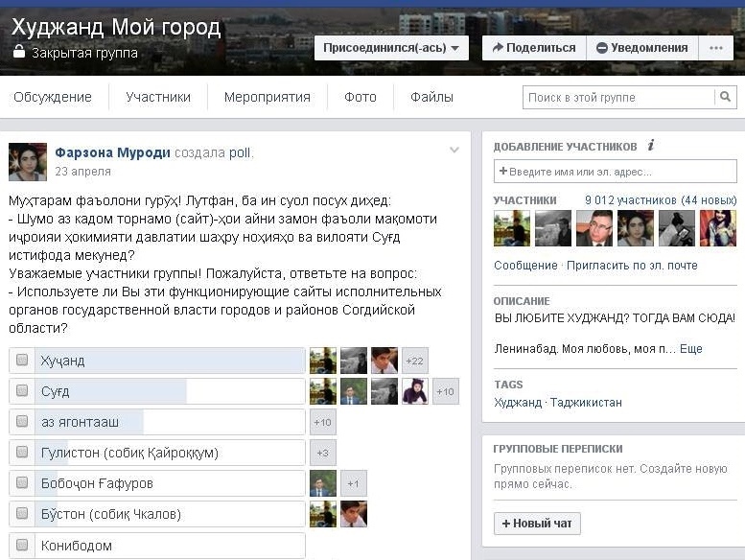
Task: Click Фарзона Муроди's profile picture on the post
Action: [x=28, y=162]
